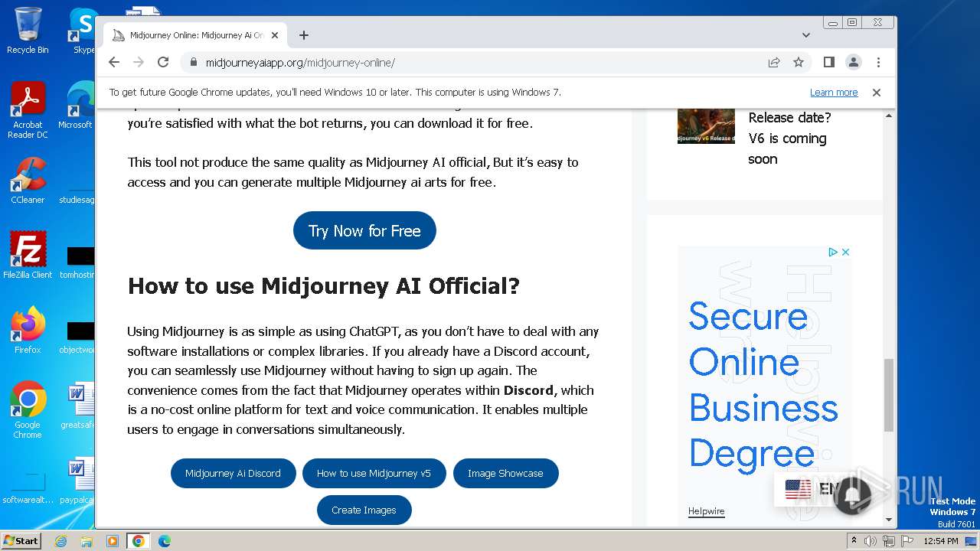Viewport: 980px width, 551px height.
Task: Open the network tray icon
Action: [x=888, y=541]
